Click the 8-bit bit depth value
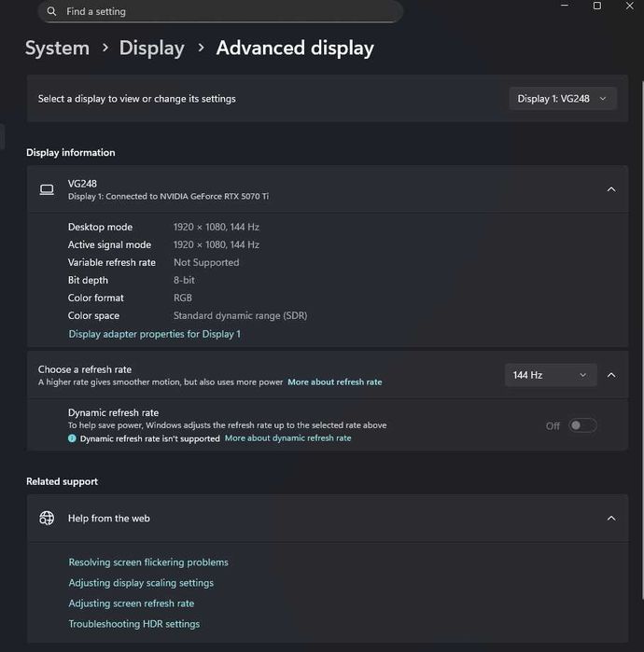The width and height of the screenshot is (644, 652). click(184, 280)
